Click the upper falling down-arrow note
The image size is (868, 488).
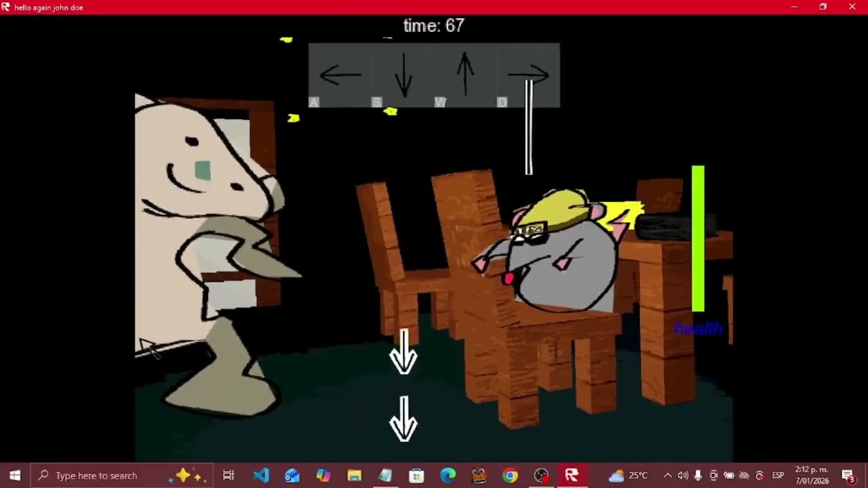(403, 352)
